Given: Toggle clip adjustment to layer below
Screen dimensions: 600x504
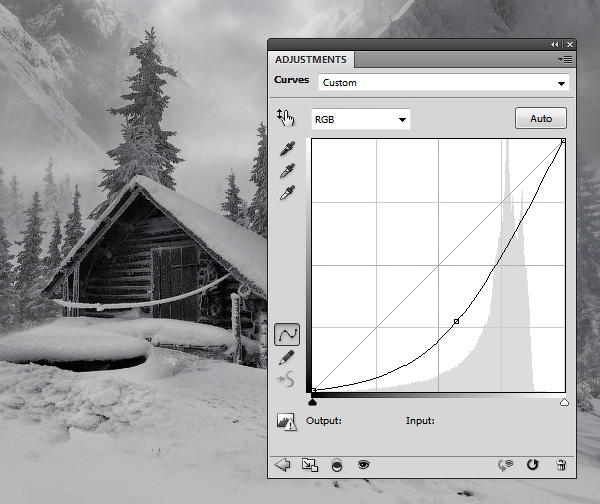Looking at the screenshot, I should (x=337, y=465).
